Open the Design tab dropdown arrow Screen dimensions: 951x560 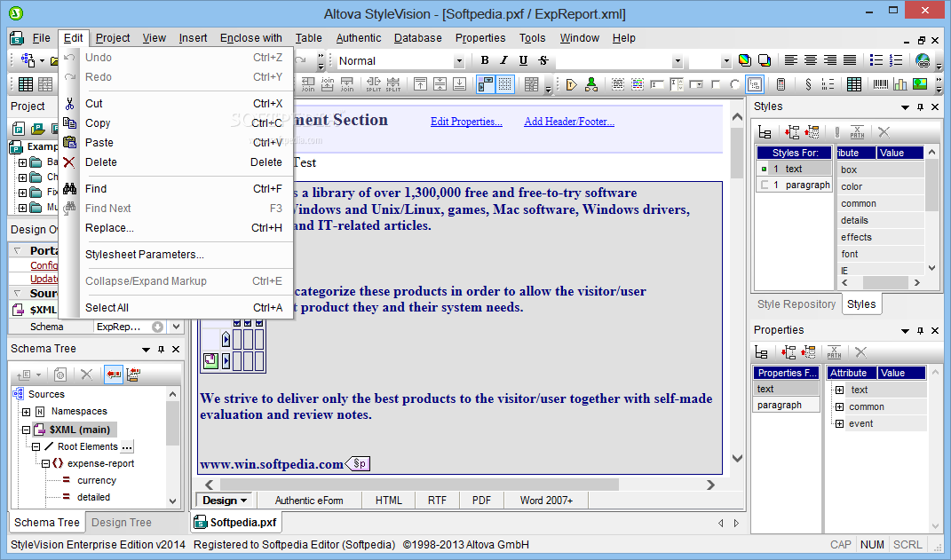click(244, 501)
